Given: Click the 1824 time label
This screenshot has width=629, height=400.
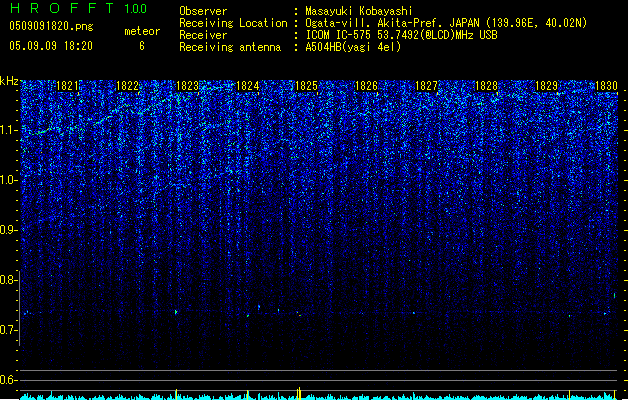Looking at the screenshot, I should 248,86.
